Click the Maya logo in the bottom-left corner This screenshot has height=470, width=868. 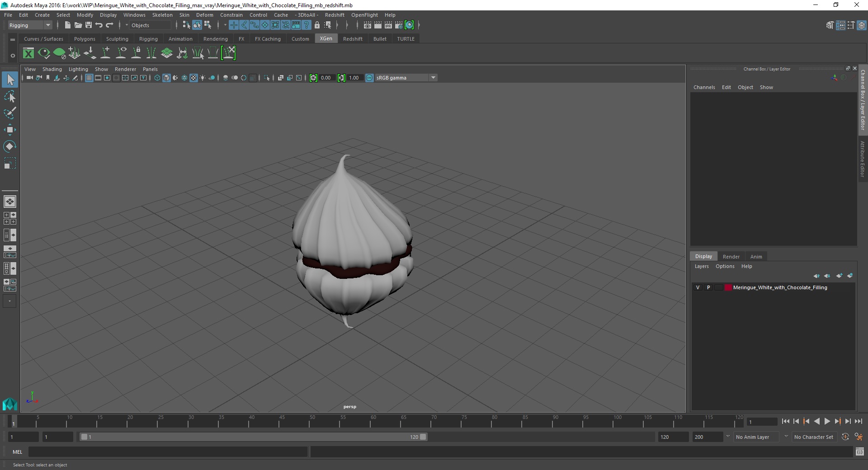(x=9, y=404)
